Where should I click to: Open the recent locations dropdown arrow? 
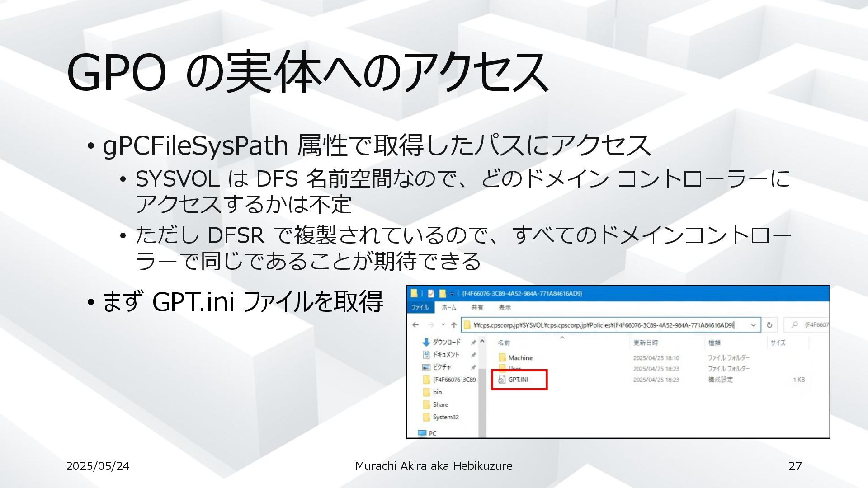[443, 325]
